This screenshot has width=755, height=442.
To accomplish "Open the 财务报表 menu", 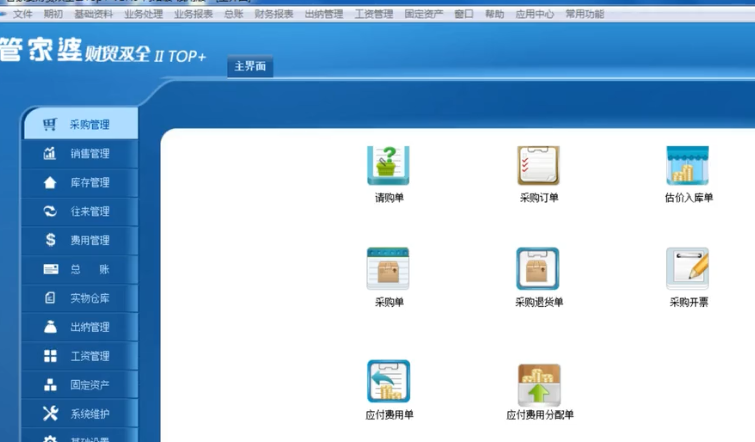I will pos(274,14).
